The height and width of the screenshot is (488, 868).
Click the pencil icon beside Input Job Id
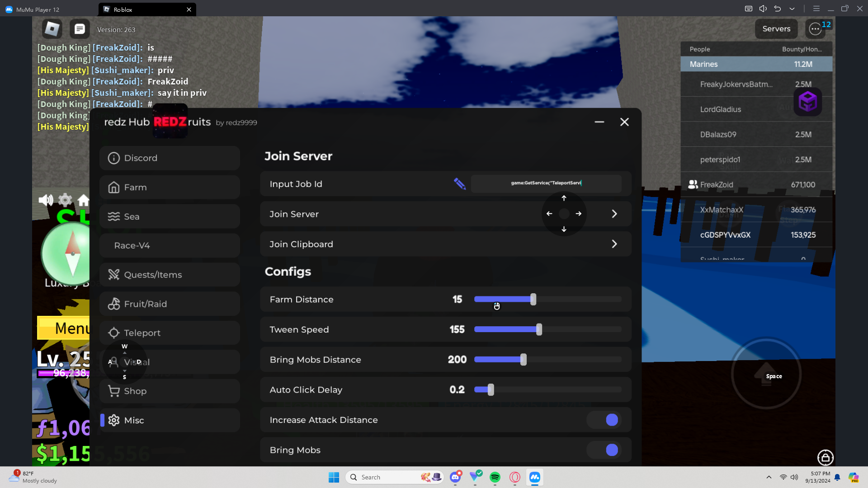(x=460, y=183)
